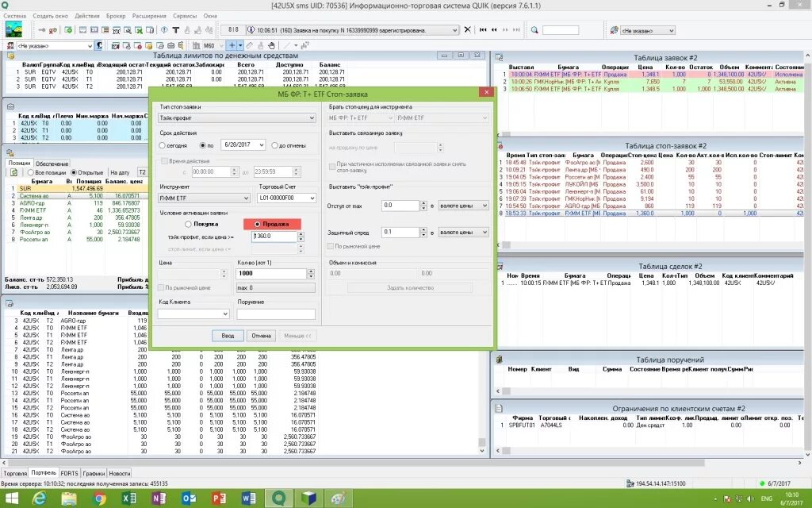Screen dimensions: 812x508
Task: Open the 'Брокер' menu
Action: (x=116, y=16)
